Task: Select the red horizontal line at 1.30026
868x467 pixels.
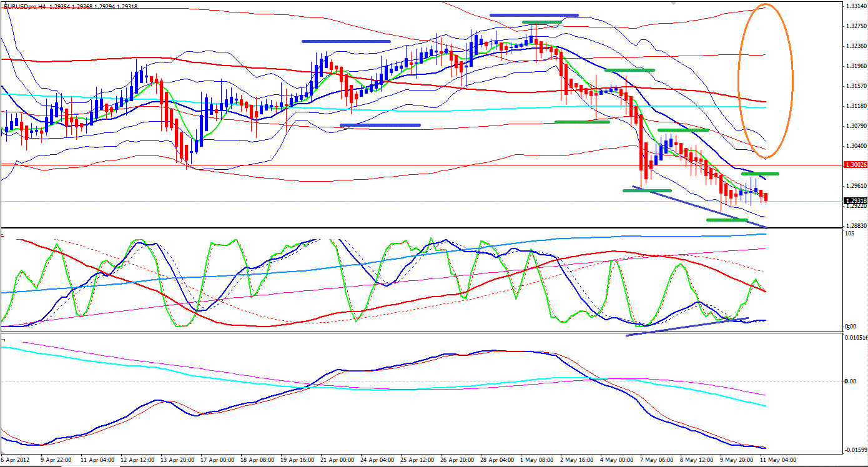Action: 422,165
